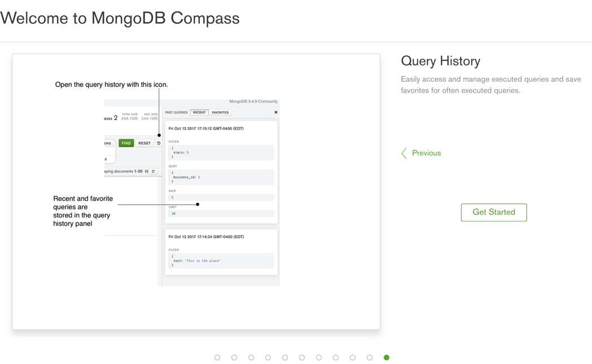Click the LIMIT field showing 10
The image size is (592, 364).
click(221, 214)
